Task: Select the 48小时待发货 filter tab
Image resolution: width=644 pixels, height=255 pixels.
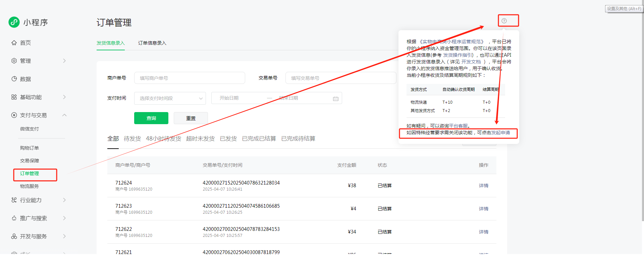Action: tap(163, 139)
